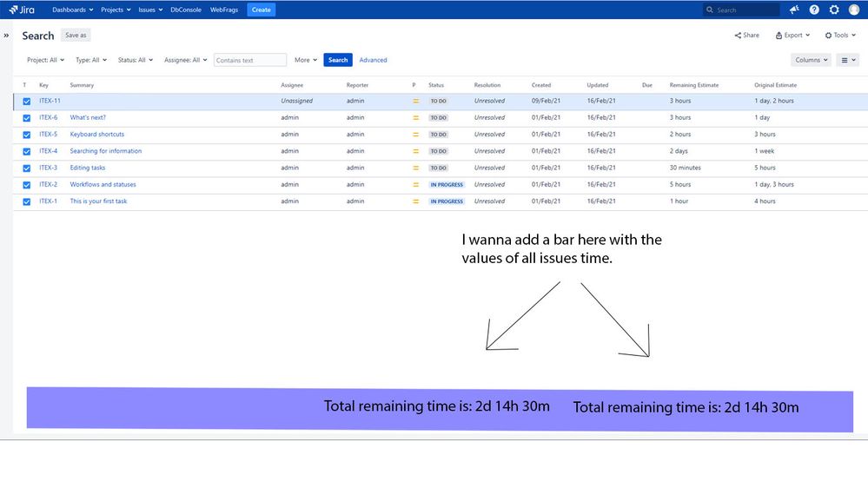
Task: Toggle checkbox for ITEX-3
Action: (x=27, y=168)
